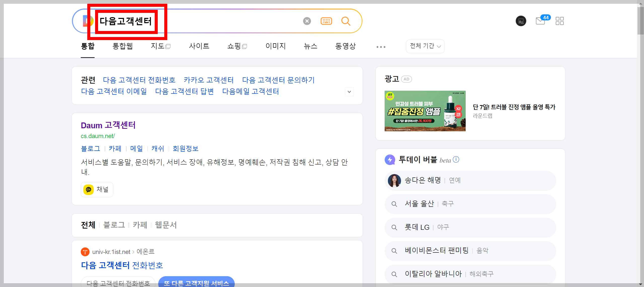644x287 pixels.
Task: Click the 라운드랩 ad banner image
Action: [425, 111]
